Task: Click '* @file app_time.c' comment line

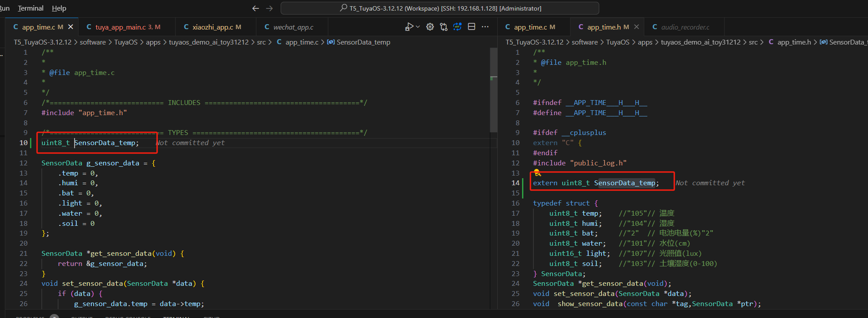Action: pyautogui.click(x=78, y=73)
